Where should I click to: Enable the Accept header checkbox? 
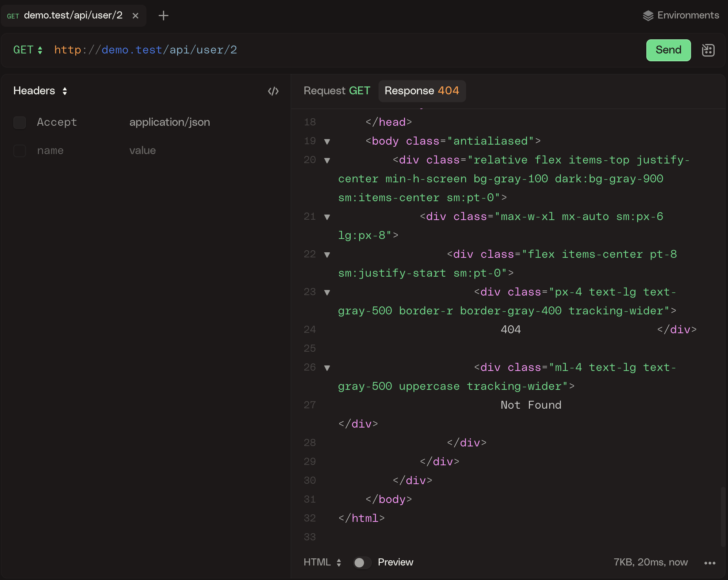point(20,123)
